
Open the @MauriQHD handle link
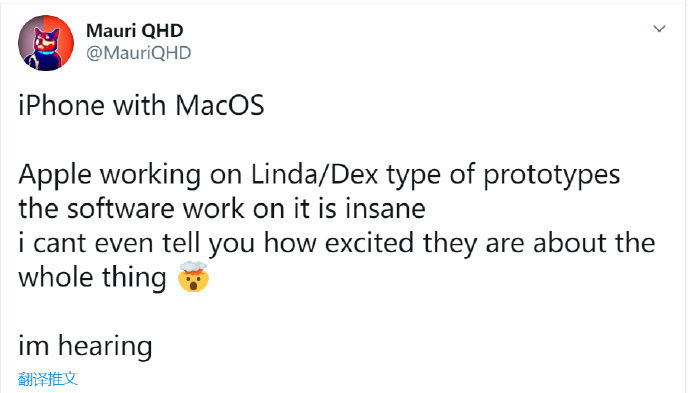139,53
